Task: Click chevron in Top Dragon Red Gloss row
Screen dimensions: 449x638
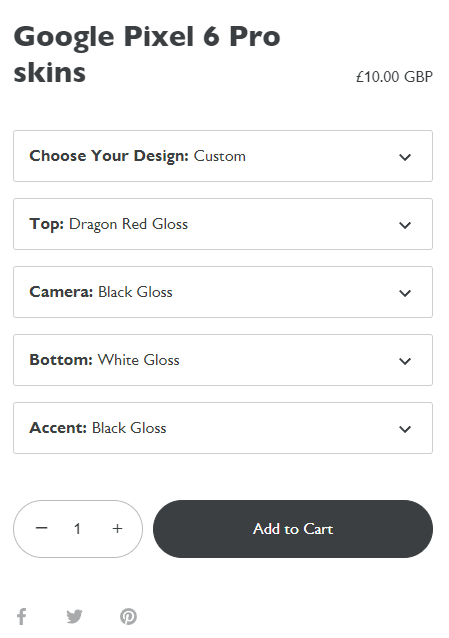Action: coord(405,225)
